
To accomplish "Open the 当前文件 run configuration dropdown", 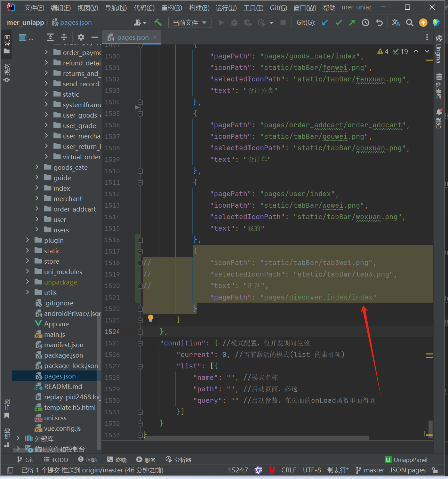I will pos(190,23).
